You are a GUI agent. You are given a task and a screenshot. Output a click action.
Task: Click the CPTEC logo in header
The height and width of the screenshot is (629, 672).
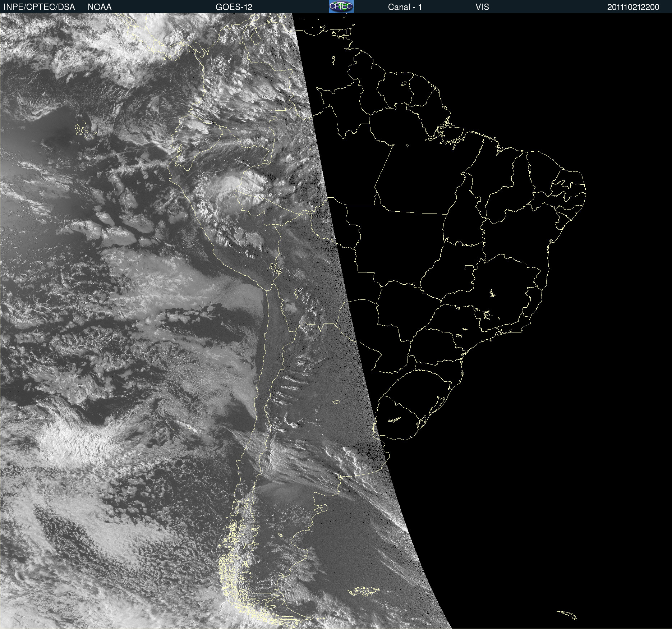coord(341,6)
